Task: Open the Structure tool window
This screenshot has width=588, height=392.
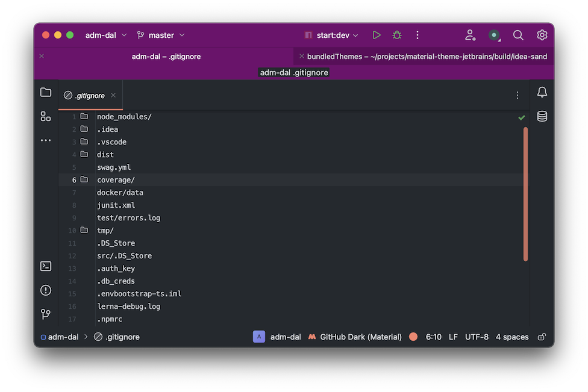Action: 45,116
